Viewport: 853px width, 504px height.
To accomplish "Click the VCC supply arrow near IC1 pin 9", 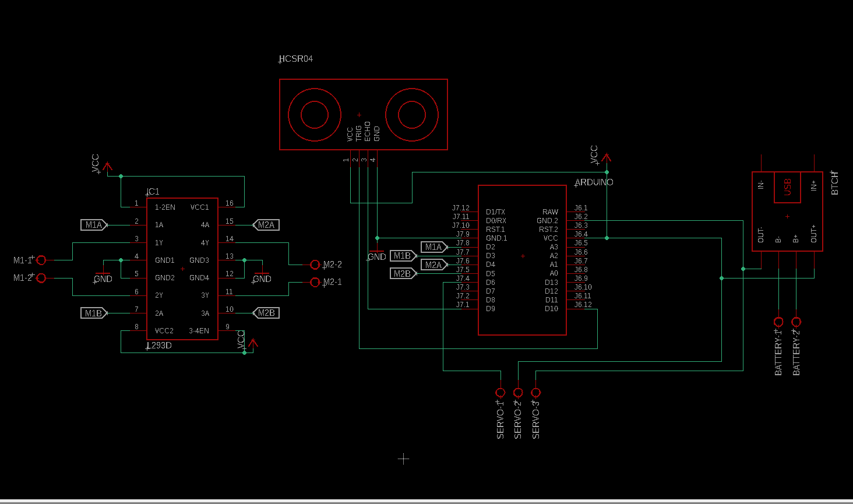I will [x=252, y=344].
